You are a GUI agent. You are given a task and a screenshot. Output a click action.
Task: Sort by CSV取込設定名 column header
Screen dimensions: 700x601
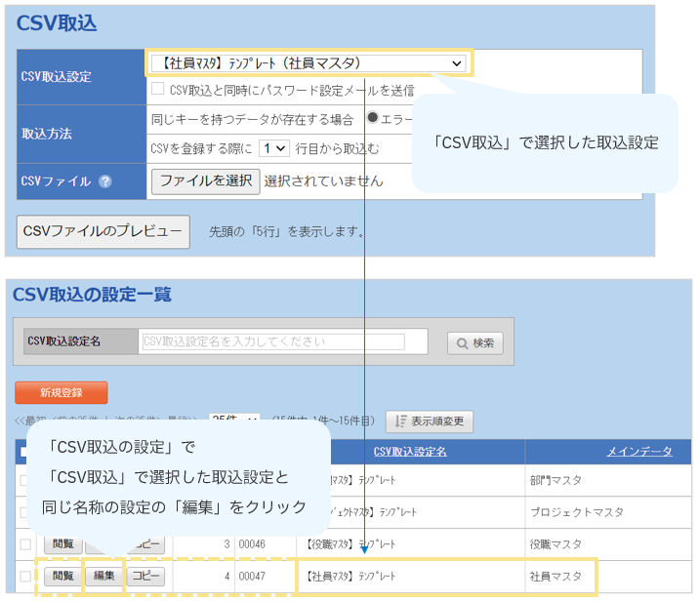410,451
